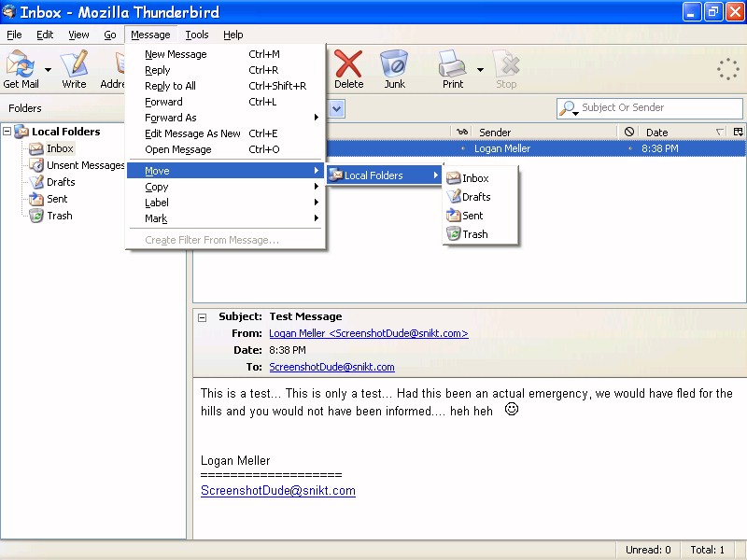Viewport: 747px width, 560px height.
Task: Open the Help menu
Action: pyautogui.click(x=233, y=35)
